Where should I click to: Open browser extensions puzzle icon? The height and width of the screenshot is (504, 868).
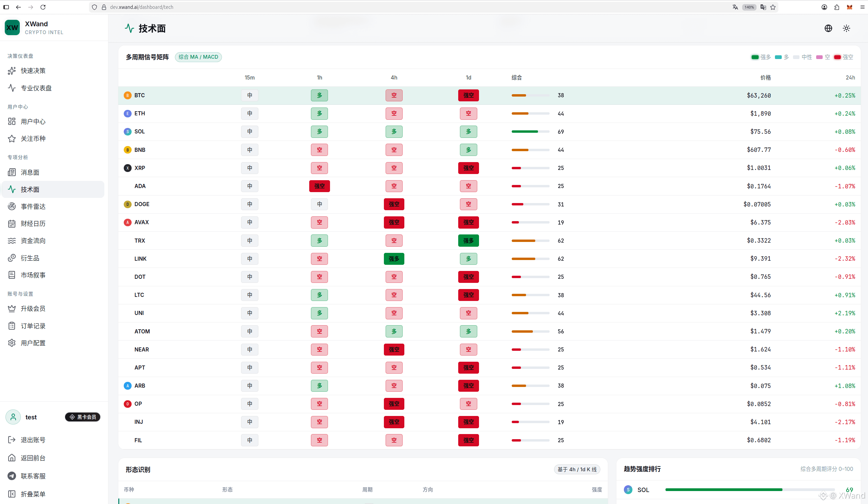point(837,7)
